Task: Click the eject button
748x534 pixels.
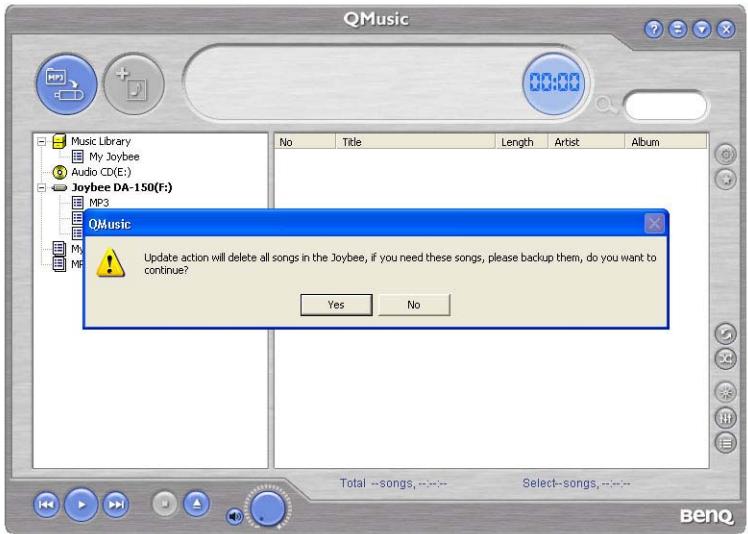Action: (197, 503)
